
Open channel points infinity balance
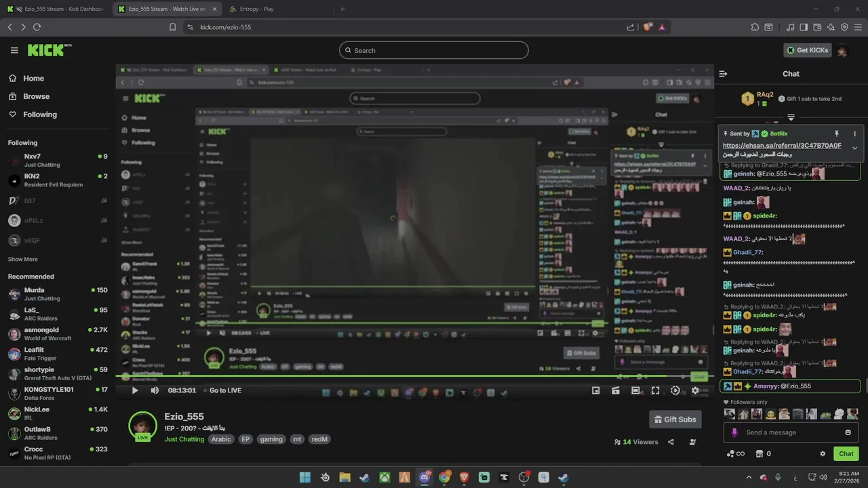click(735, 453)
